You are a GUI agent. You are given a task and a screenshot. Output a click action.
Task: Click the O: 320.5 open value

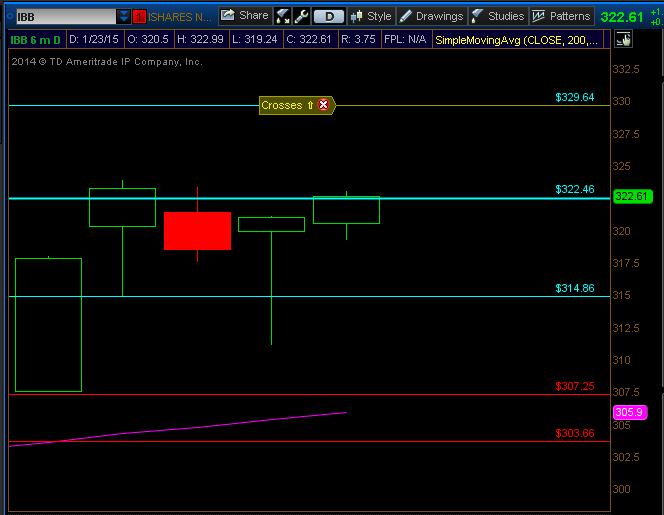tap(148, 39)
